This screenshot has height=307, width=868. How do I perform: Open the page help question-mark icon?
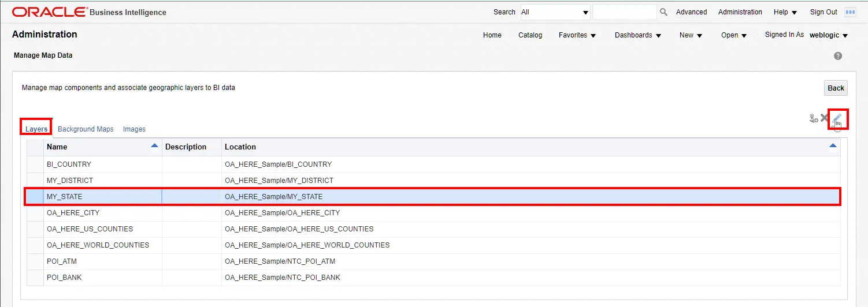pos(838,56)
